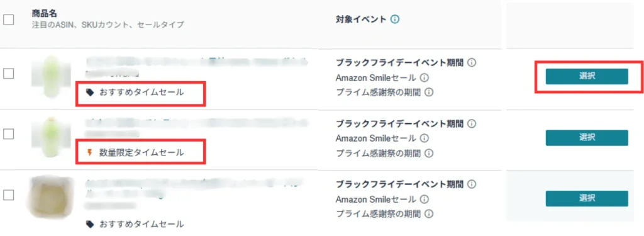This screenshot has height=236, width=644.
Task: Open info icon for third row ブラックフライデーイベント期間
Action: [472, 184]
